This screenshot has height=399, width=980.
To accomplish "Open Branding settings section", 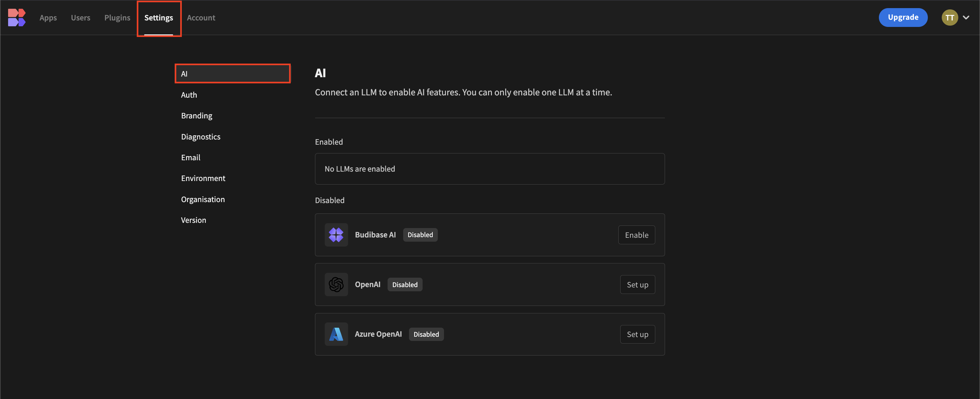I will [x=197, y=116].
